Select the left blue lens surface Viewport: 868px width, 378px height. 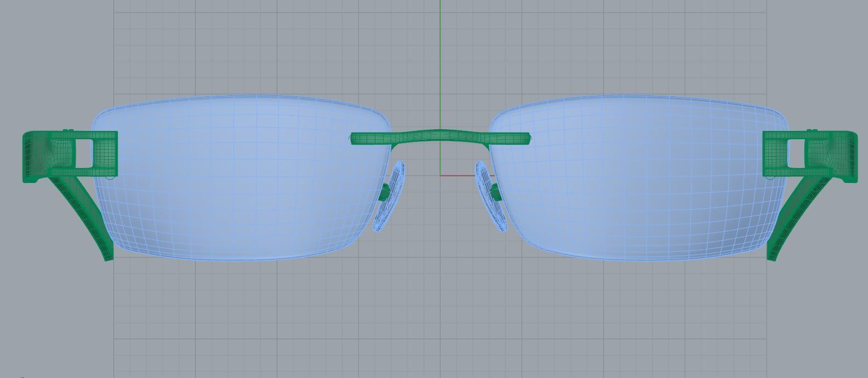[241, 178]
